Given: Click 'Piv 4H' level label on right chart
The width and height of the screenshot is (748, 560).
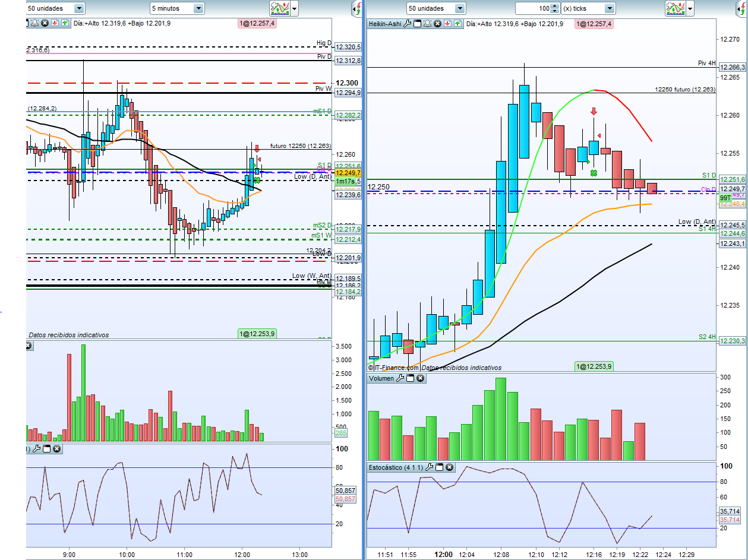Looking at the screenshot, I should point(706,63).
